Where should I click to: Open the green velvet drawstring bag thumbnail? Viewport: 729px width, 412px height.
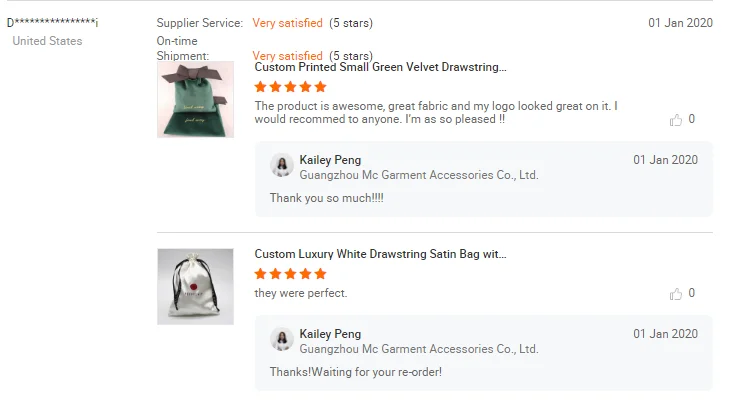[x=195, y=100]
